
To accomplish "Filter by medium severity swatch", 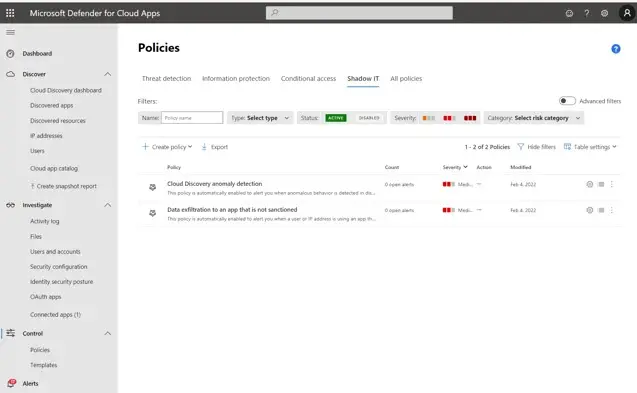I will tap(449, 118).
